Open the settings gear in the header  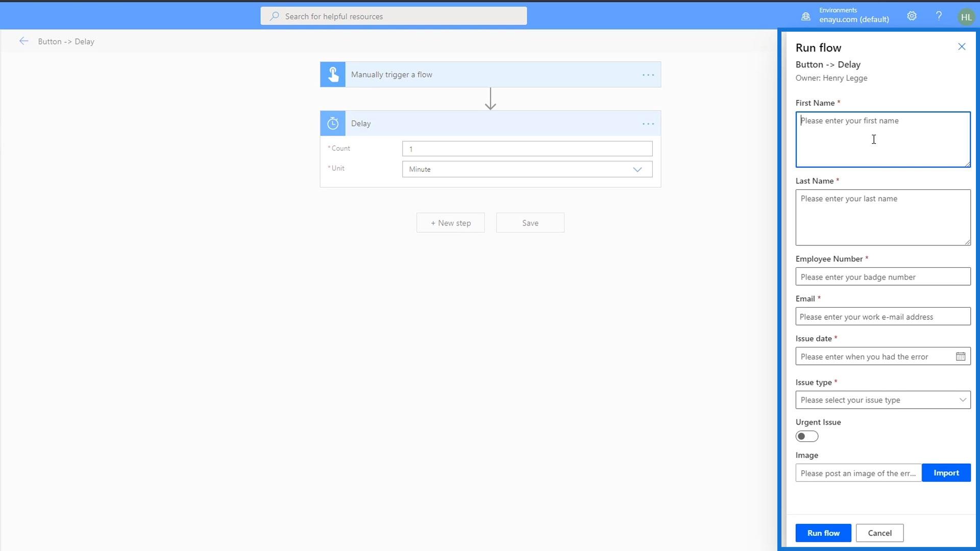[912, 16]
